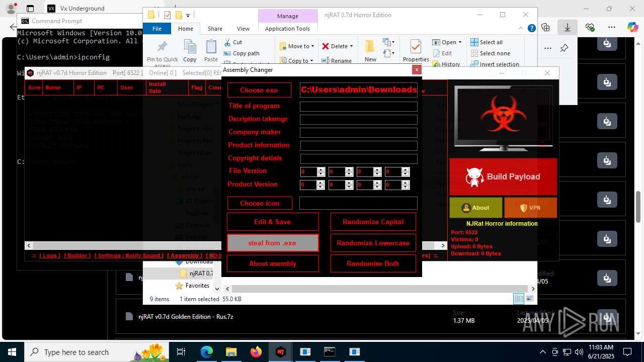Focus the Company maker text field
Viewport: 644px width, 362px height.
(x=358, y=133)
